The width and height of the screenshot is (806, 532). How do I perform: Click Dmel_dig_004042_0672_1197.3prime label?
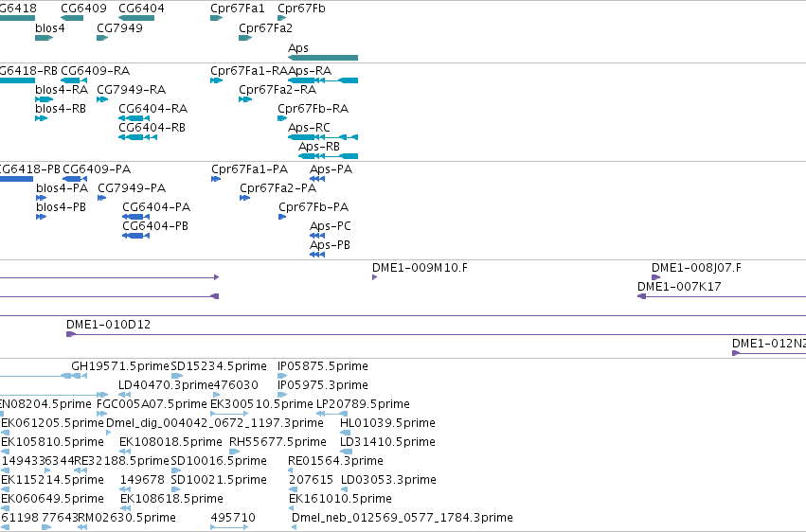[215, 423]
